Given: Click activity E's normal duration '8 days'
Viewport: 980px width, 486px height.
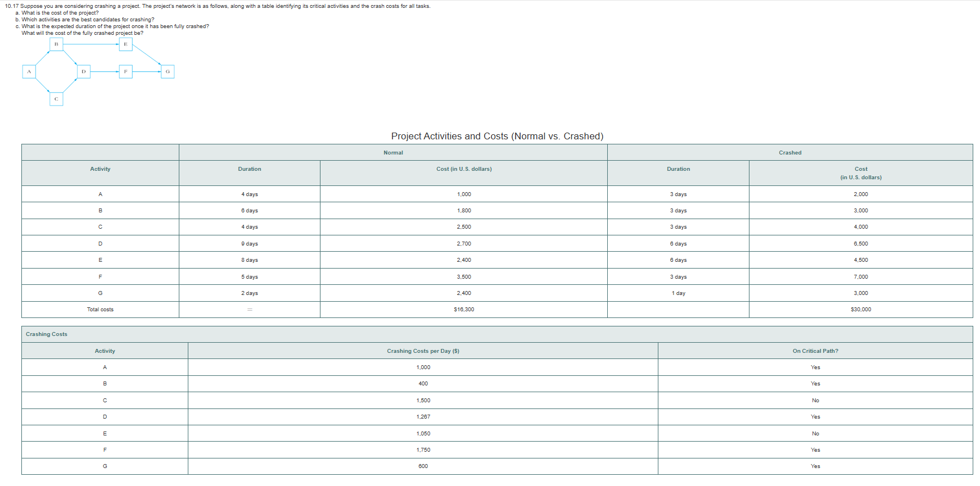Looking at the screenshot, I should tap(250, 260).
